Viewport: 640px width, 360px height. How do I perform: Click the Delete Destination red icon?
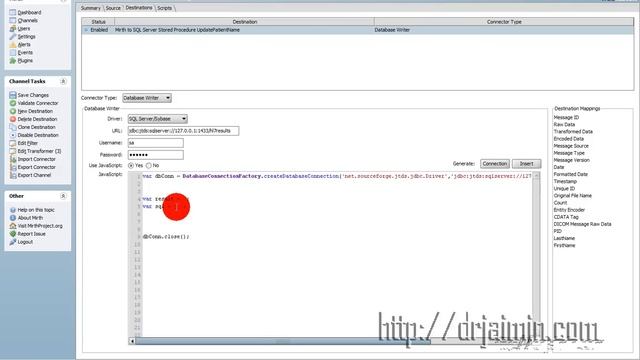click(x=13, y=119)
